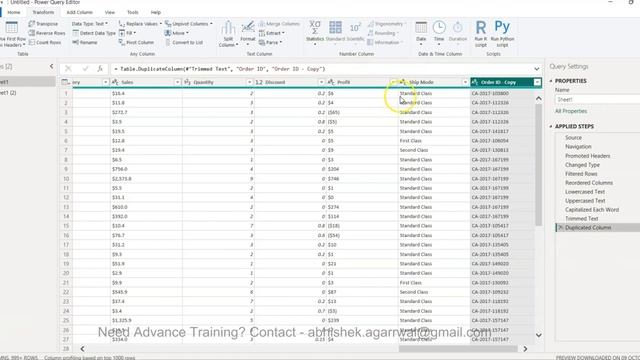Click Convert to List

click(184, 42)
